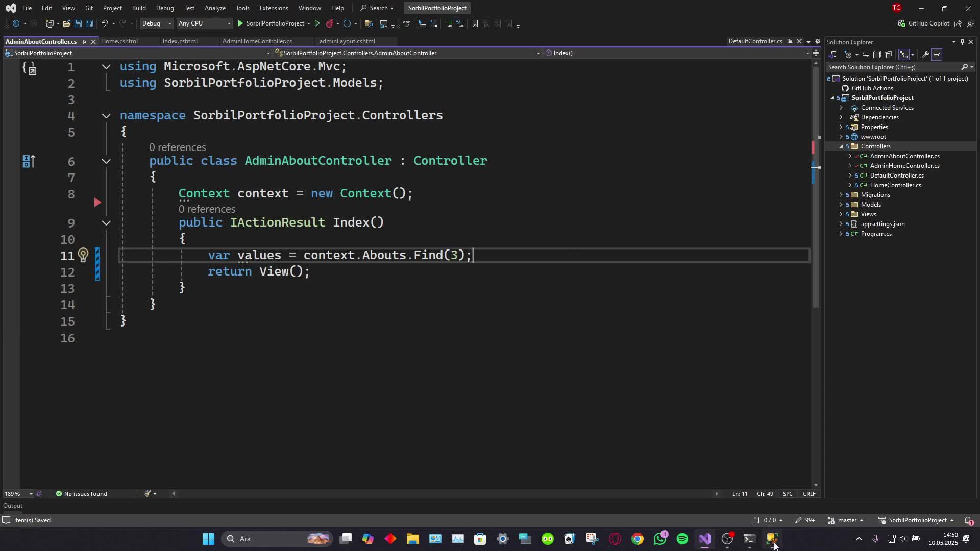The height and width of the screenshot is (551, 980).
Task: Open the Build menu
Action: pos(139,8)
